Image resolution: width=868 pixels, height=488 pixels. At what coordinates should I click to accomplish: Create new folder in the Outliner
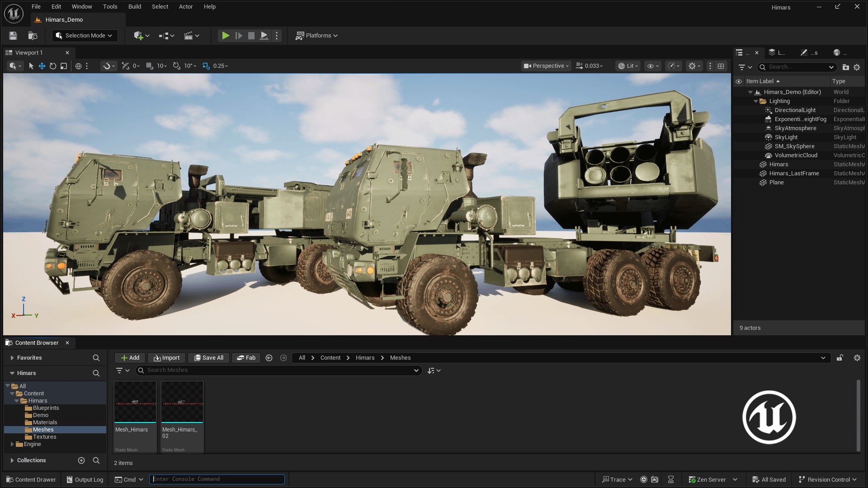846,67
